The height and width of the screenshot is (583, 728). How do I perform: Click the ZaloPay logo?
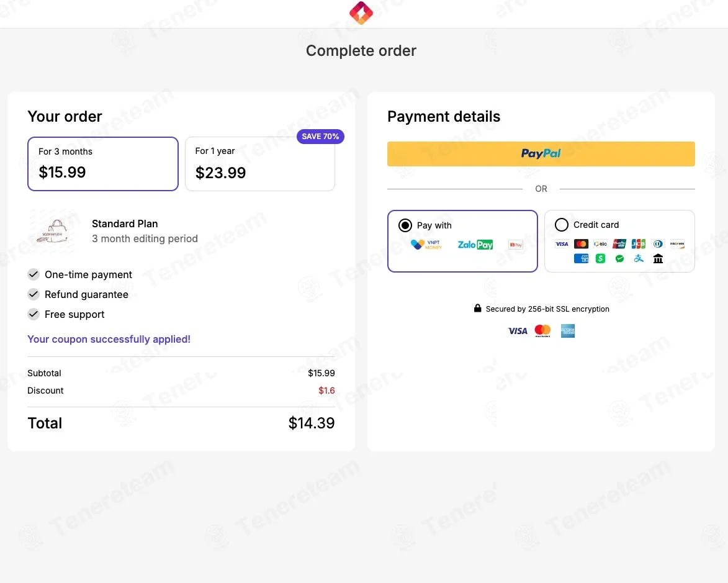[x=475, y=245]
